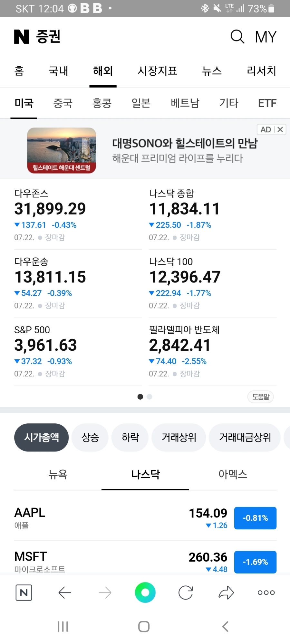Screen dimensions: 290x644
Task: Tap the first index page dot
Action: (140, 397)
